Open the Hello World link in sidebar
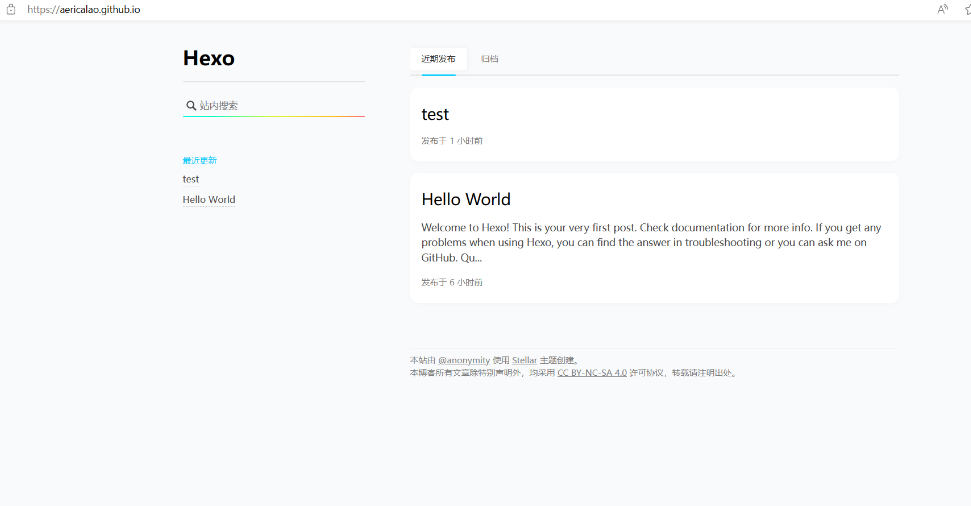 click(209, 200)
